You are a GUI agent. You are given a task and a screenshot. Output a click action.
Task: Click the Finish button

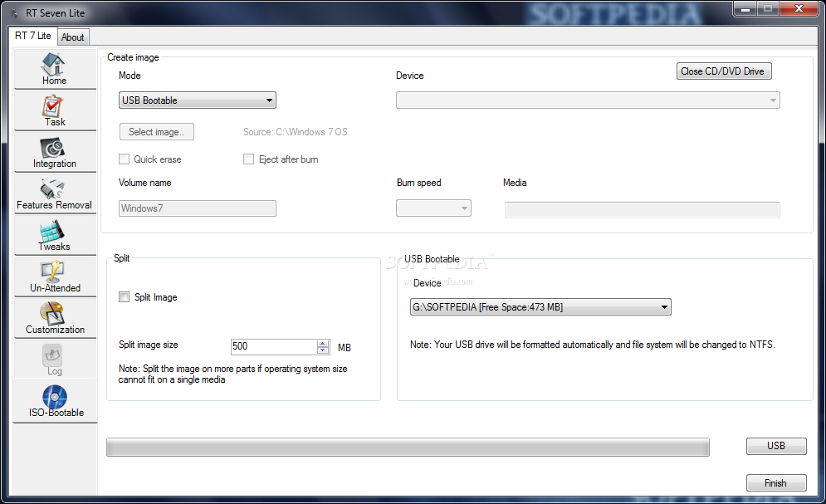(x=776, y=483)
